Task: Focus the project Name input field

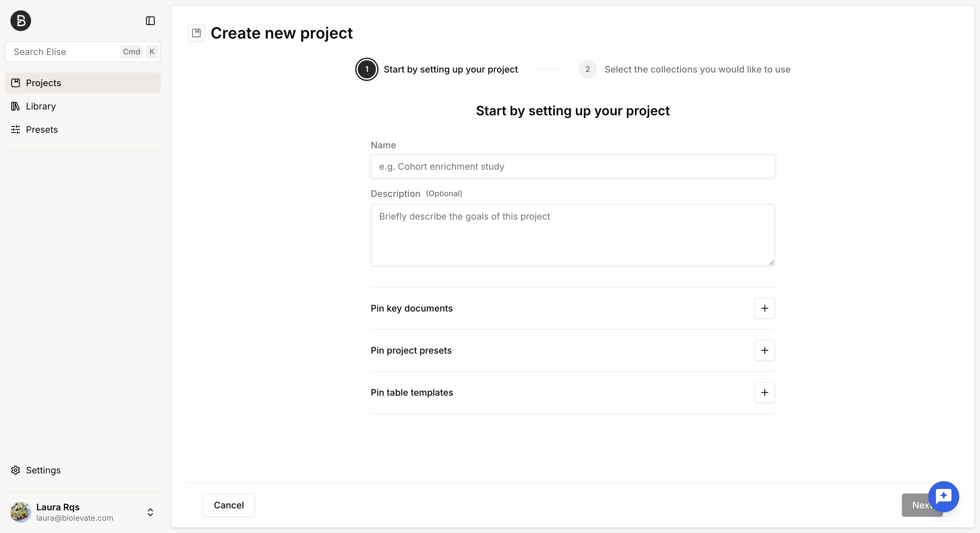Action: point(573,166)
